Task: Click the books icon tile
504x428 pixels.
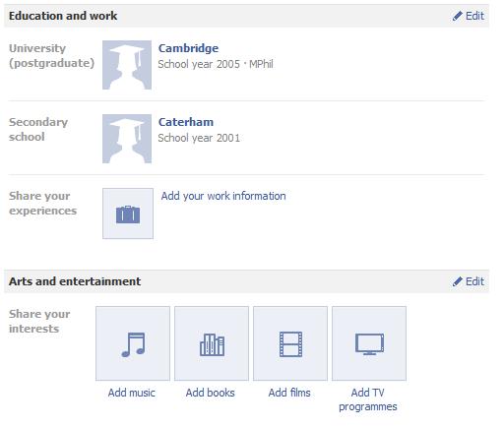Action: [212, 343]
